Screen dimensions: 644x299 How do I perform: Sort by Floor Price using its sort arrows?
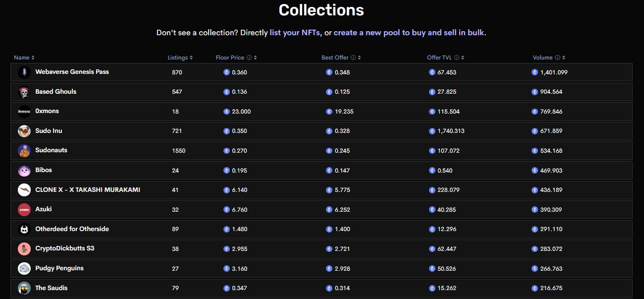pyautogui.click(x=255, y=58)
